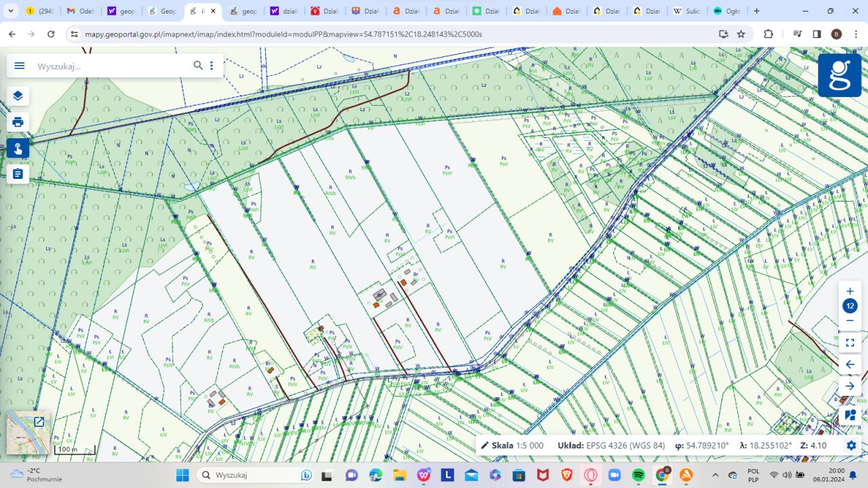868x488 pixels.
Task: Go to previous map view arrow
Action: (x=850, y=365)
